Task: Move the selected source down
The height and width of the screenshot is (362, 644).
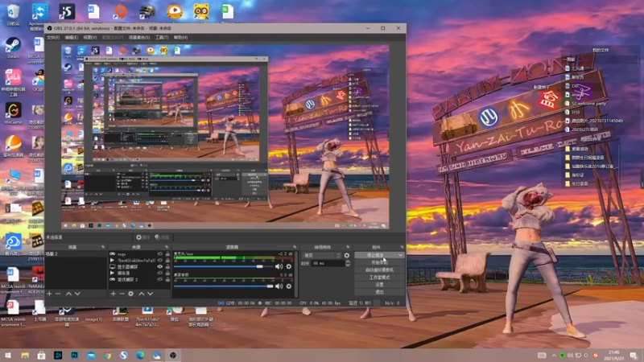Action: coord(151,294)
